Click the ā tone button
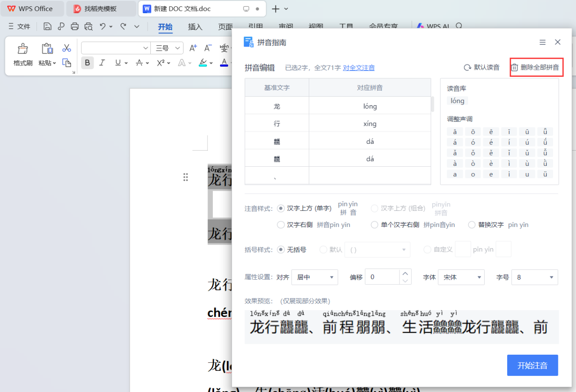 pyautogui.click(x=455, y=132)
